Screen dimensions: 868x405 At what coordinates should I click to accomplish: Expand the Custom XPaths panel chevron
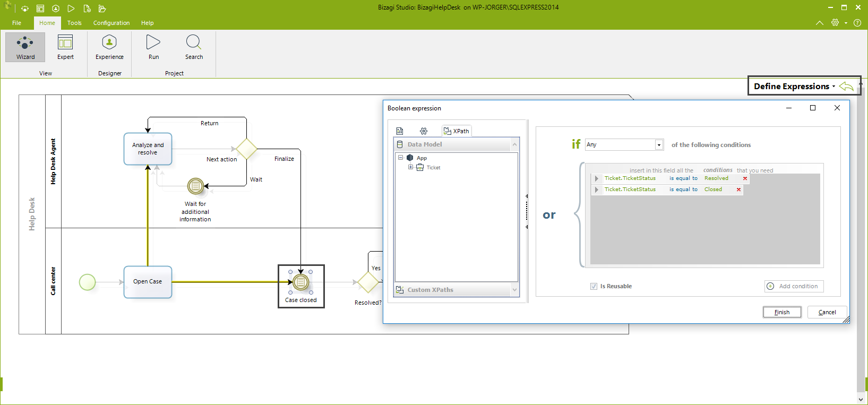pos(514,290)
